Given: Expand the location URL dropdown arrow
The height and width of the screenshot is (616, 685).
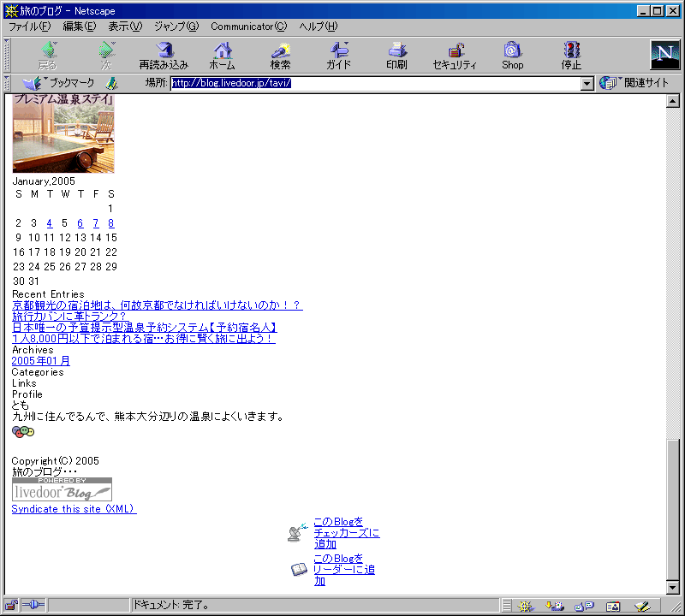Looking at the screenshot, I should 587,83.
